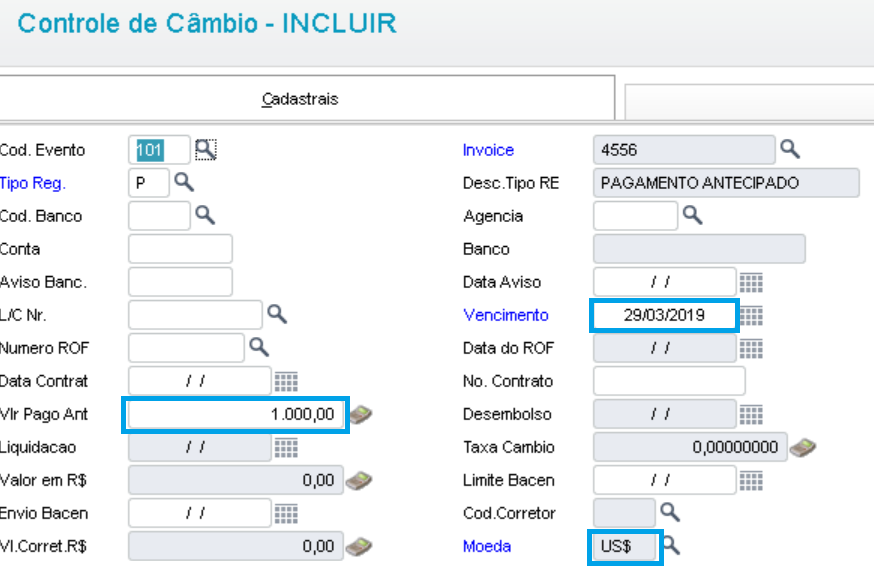The height and width of the screenshot is (578, 874).
Task: Click the Moeda field showing US$
Action: 625,546
